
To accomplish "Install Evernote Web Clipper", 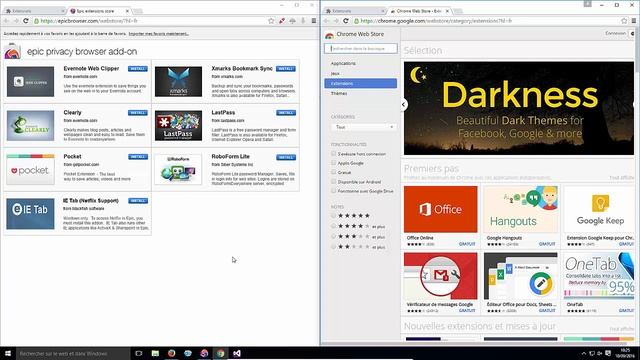I will point(138,69).
